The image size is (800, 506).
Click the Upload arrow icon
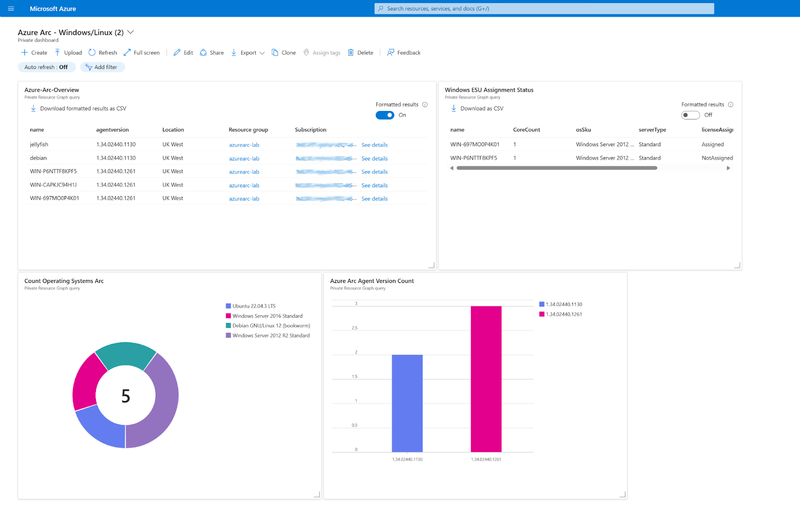(58, 53)
